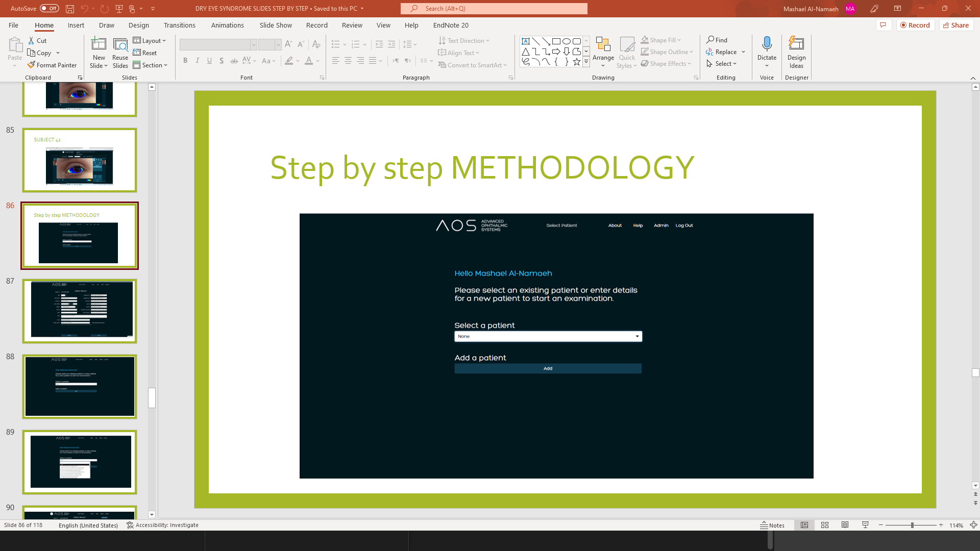Viewport: 980px width, 551px height.
Task: Switch to Slide Sorter view icon
Action: click(x=825, y=525)
